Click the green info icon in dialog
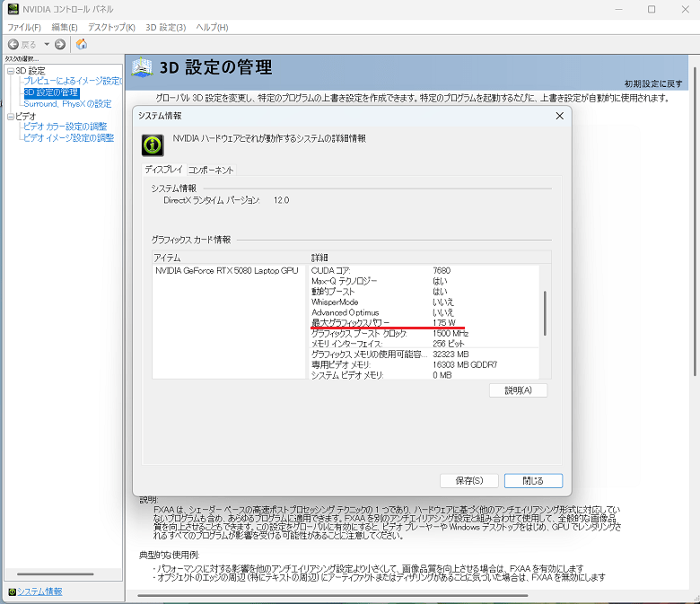This screenshot has height=604, width=700. click(x=154, y=144)
